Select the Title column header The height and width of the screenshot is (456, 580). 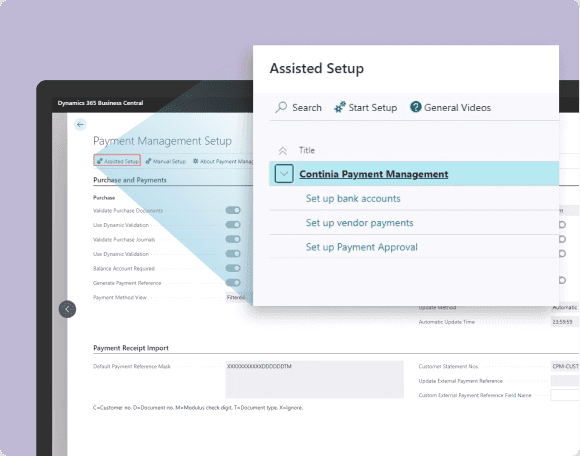click(x=307, y=150)
